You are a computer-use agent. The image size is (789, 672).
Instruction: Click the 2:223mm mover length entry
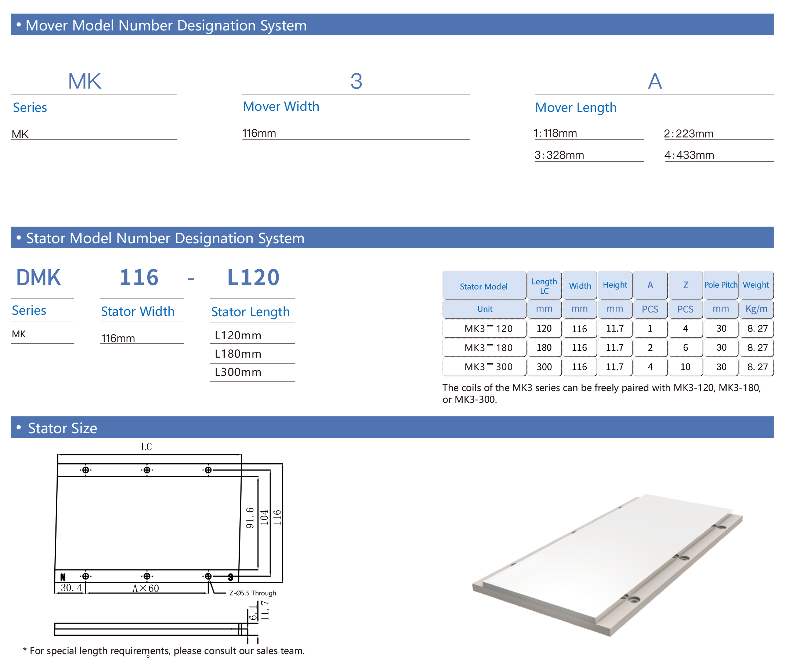coord(688,134)
